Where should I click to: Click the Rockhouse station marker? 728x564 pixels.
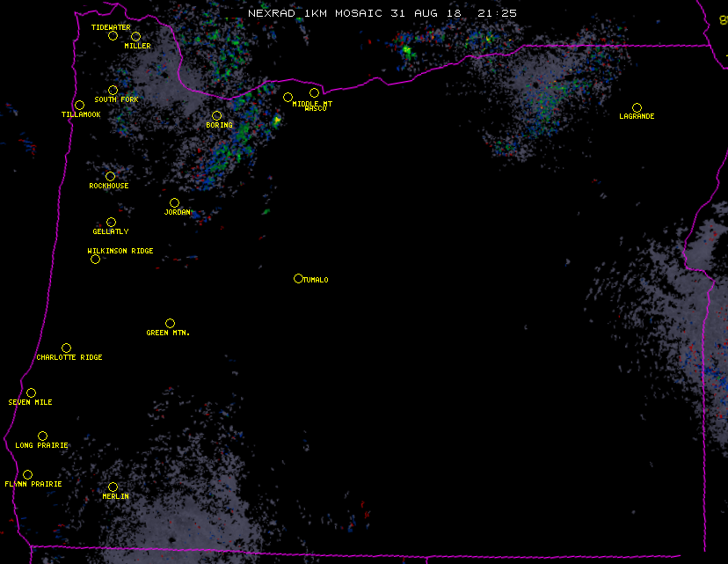(x=110, y=177)
